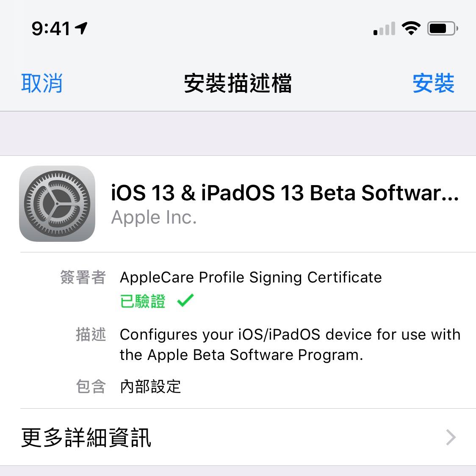476x476 pixels.
Task: Tap the 9:41 clock in status bar
Action: pos(51,29)
